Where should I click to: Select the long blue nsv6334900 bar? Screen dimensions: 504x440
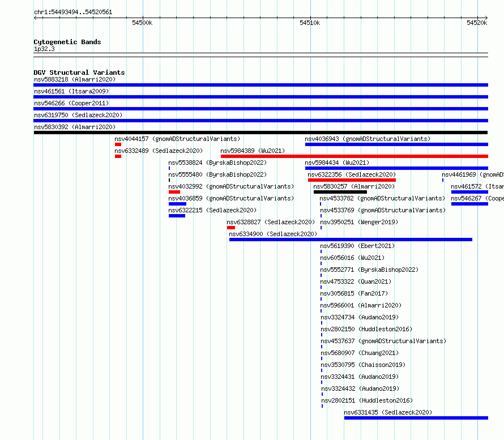(x=351, y=240)
